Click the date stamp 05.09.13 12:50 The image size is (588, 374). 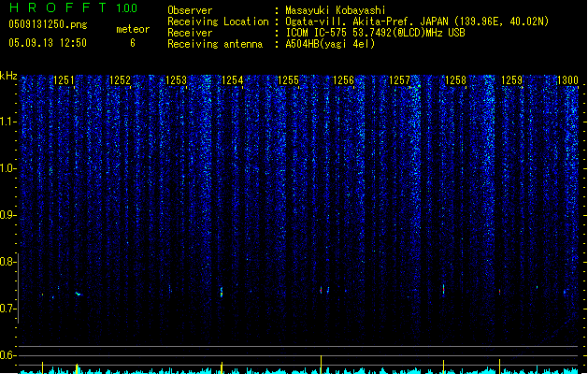48,43
